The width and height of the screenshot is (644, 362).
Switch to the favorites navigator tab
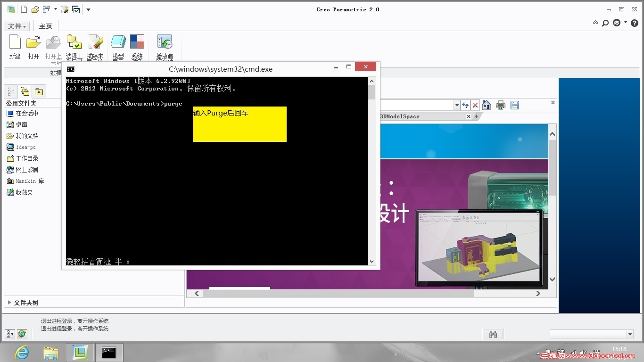pos(39,91)
